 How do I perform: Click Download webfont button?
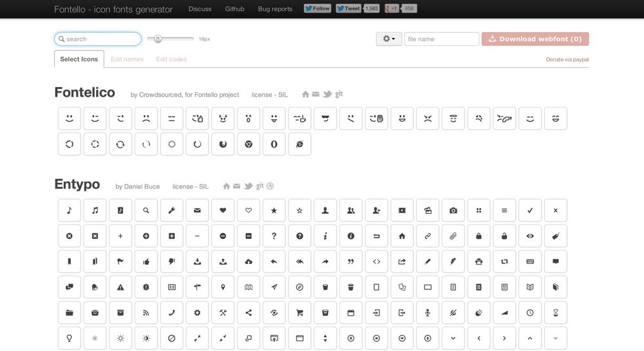(535, 39)
